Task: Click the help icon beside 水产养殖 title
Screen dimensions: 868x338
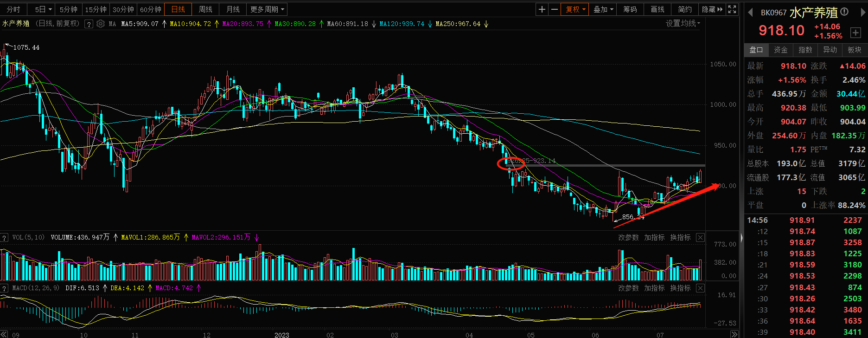Action: pyautogui.click(x=89, y=24)
